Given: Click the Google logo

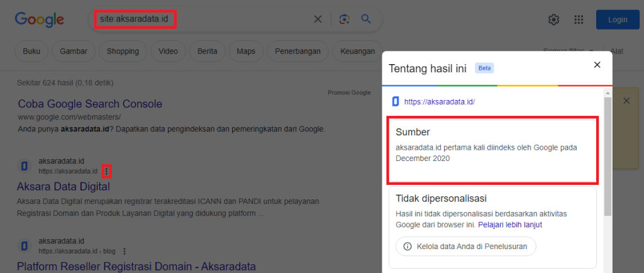Looking at the screenshot, I should 40,19.
